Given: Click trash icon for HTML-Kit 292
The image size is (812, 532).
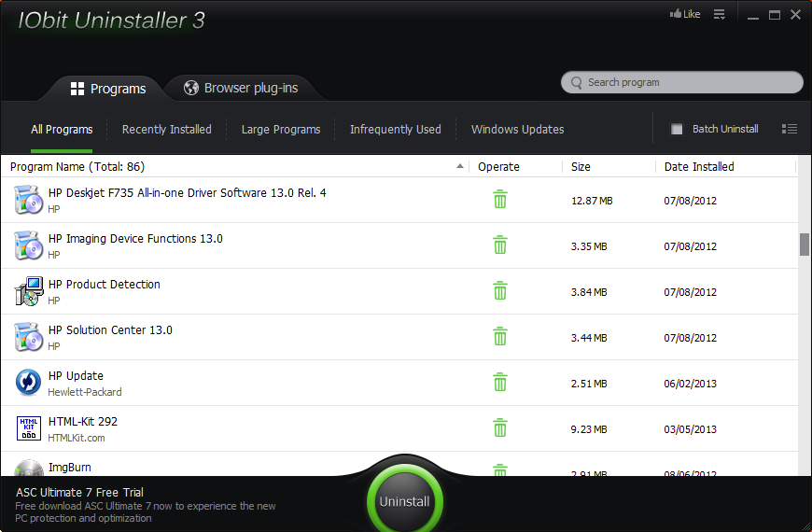Looking at the screenshot, I should [x=499, y=427].
